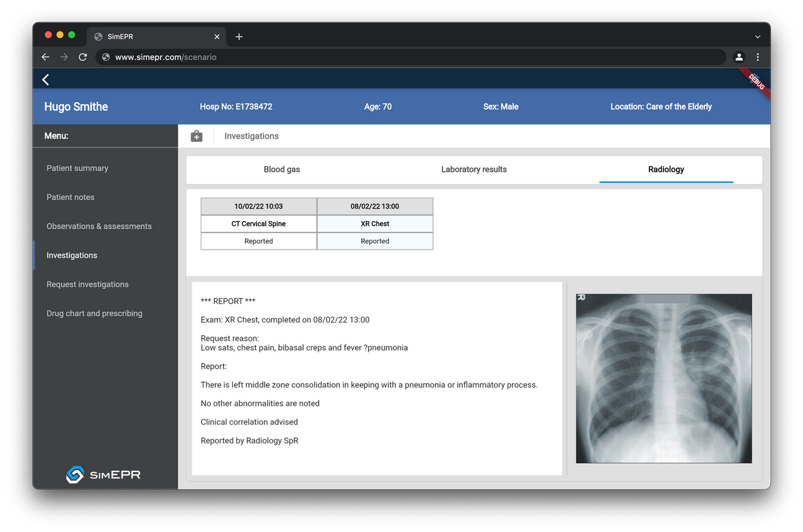Click the SimEPR logo in sidebar
Screen dimensions: 803x532
pyautogui.click(x=103, y=475)
